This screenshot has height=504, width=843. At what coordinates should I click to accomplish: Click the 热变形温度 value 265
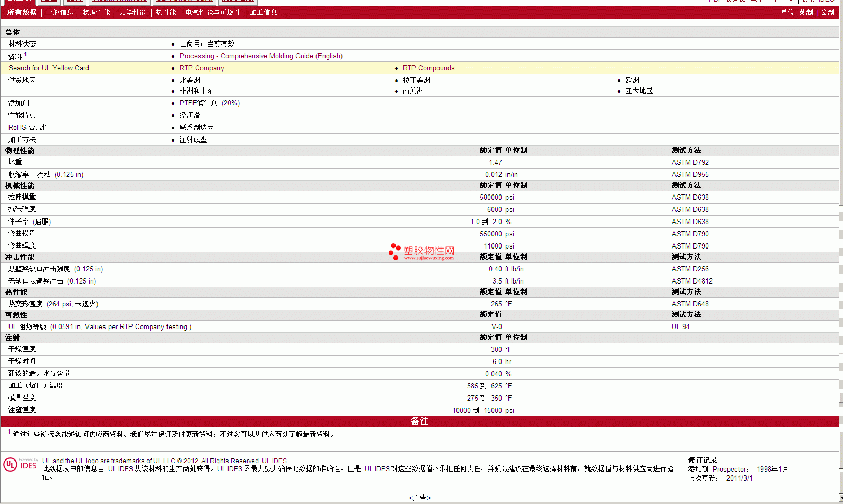pyautogui.click(x=496, y=304)
